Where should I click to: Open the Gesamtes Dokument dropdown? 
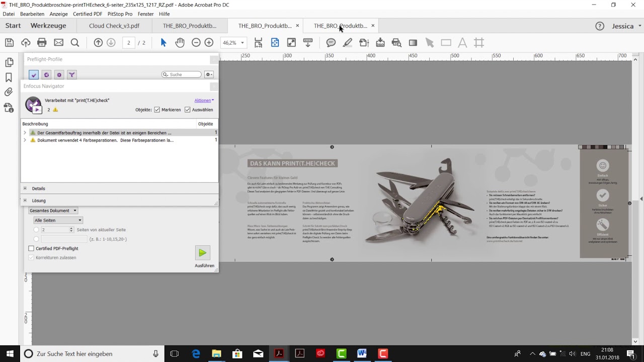(53, 211)
